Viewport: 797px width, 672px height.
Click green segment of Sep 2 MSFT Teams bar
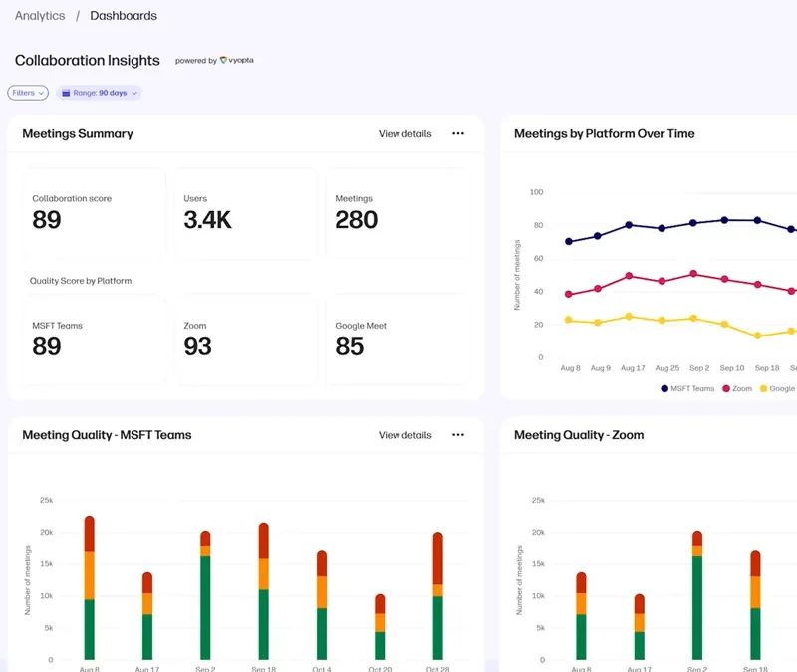(x=205, y=607)
